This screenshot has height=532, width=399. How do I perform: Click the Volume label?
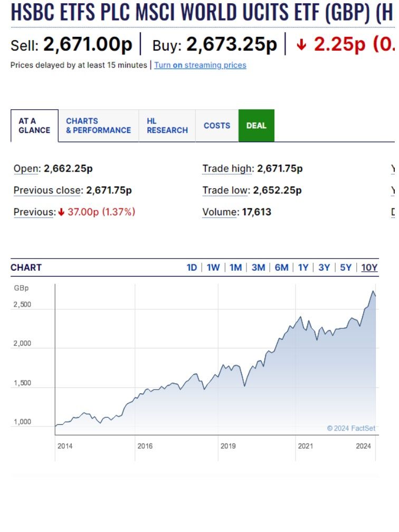(x=220, y=212)
